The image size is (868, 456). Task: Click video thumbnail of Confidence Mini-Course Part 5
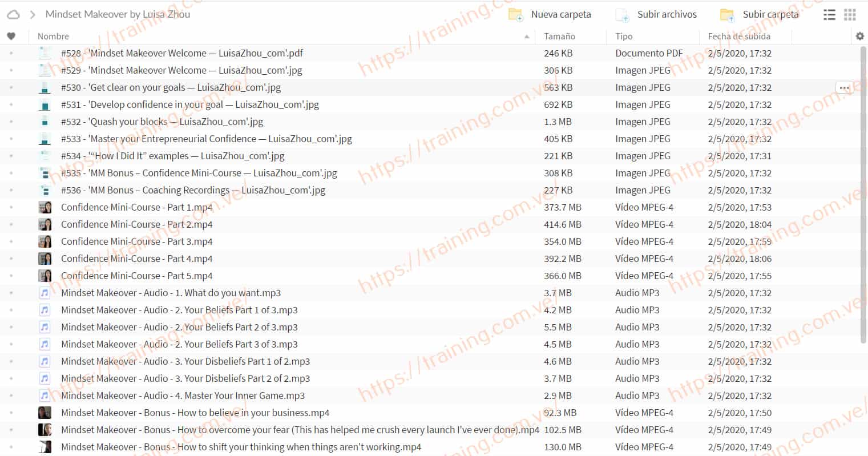[45, 276]
